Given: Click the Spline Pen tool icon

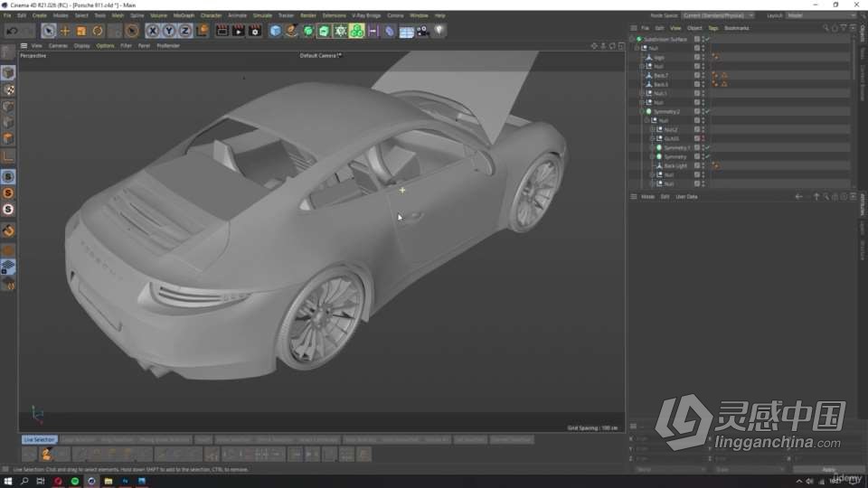Looking at the screenshot, I should click(292, 31).
